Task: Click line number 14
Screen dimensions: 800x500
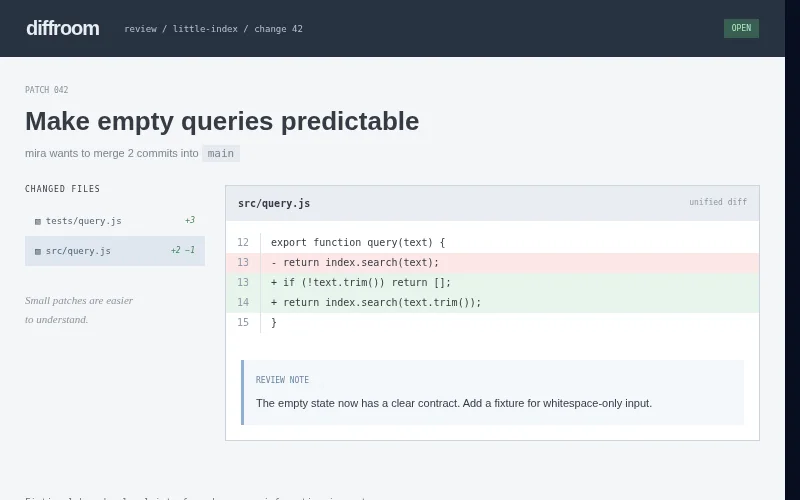Action: [243, 302]
